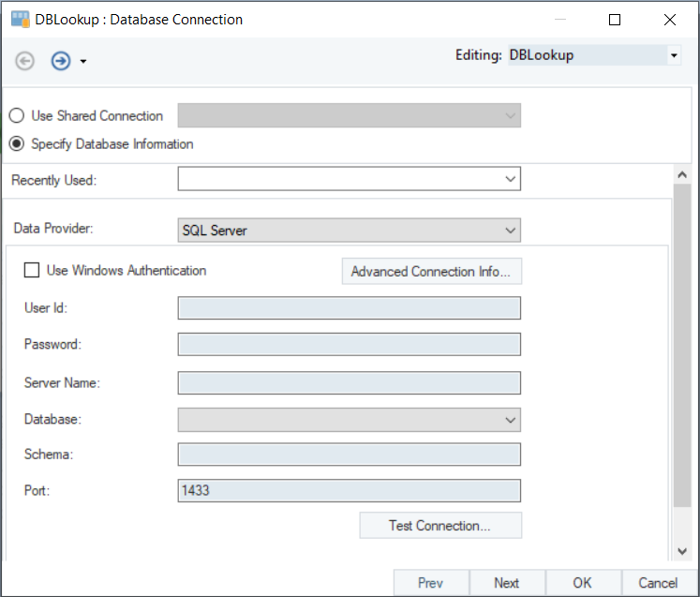700x597 pixels.
Task: Open the navigation history dropdown arrow
Action: coord(83,62)
